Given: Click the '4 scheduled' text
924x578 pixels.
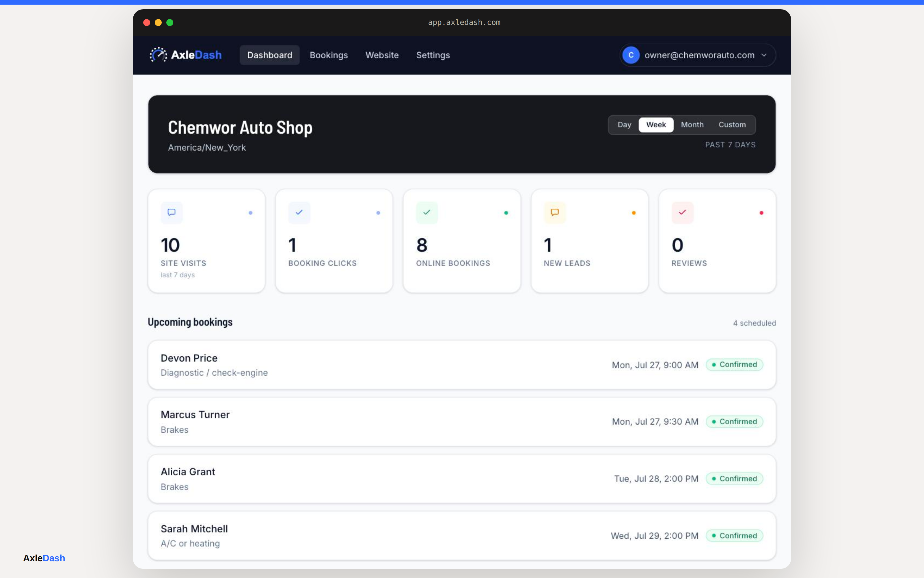Looking at the screenshot, I should 755,323.
